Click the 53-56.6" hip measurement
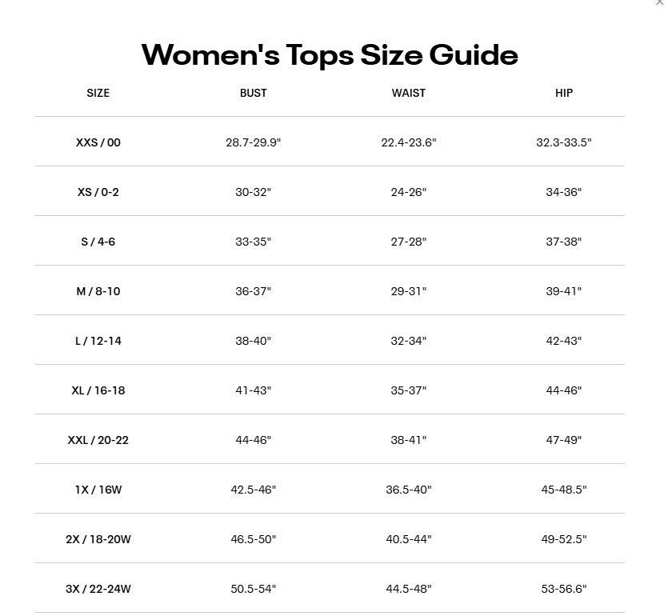672x616 pixels. tap(564, 589)
